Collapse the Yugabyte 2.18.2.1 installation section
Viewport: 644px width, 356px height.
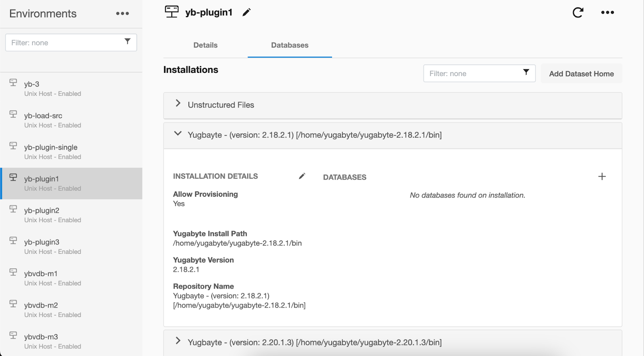(x=178, y=134)
